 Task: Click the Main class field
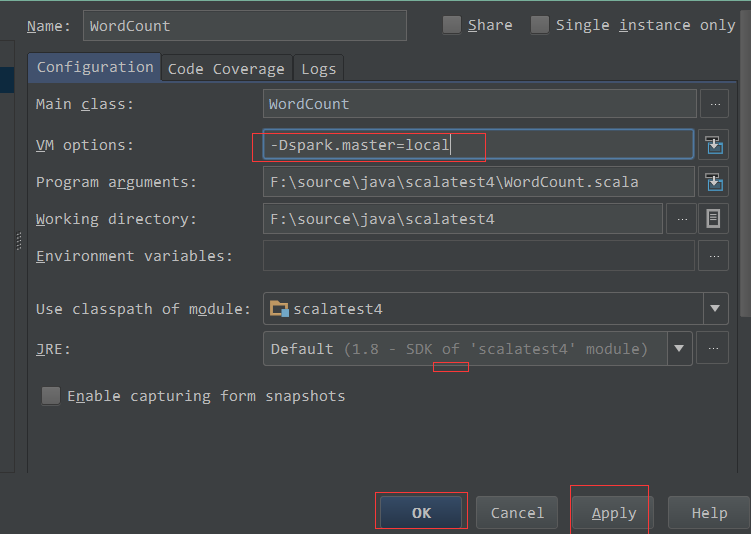click(x=479, y=103)
